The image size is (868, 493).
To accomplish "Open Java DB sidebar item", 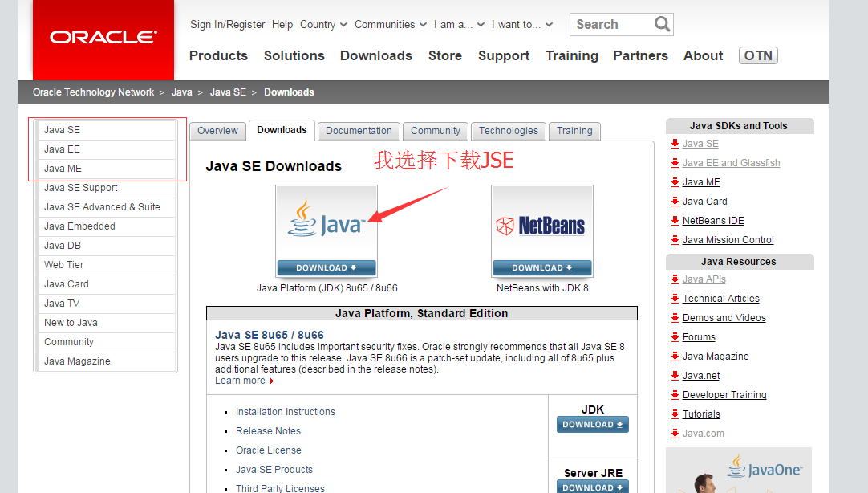I will tap(106, 246).
